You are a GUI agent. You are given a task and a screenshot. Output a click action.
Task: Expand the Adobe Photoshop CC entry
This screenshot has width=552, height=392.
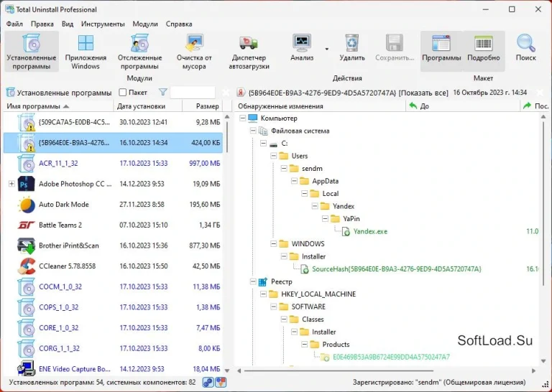(x=11, y=184)
